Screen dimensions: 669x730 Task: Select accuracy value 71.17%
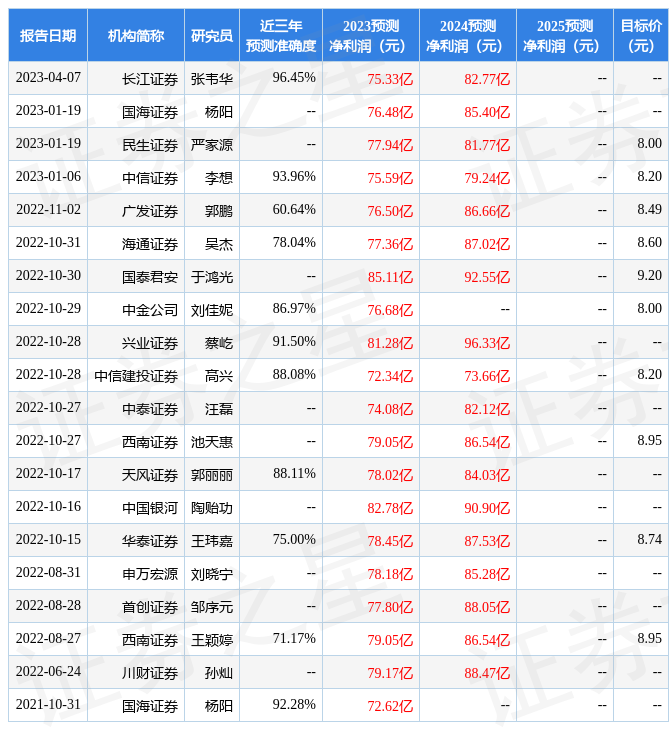(294, 639)
